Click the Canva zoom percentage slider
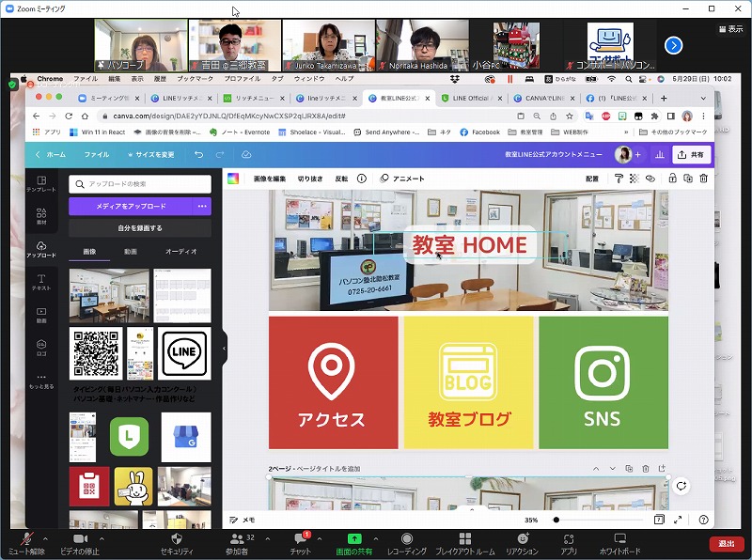Viewport: 752px width, 560px height. (x=556, y=520)
